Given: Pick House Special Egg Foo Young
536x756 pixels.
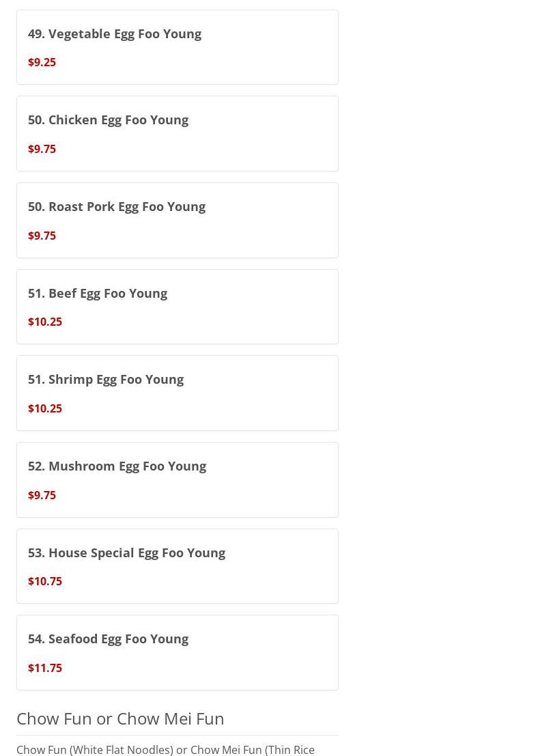Looking at the screenshot, I should [126, 552].
